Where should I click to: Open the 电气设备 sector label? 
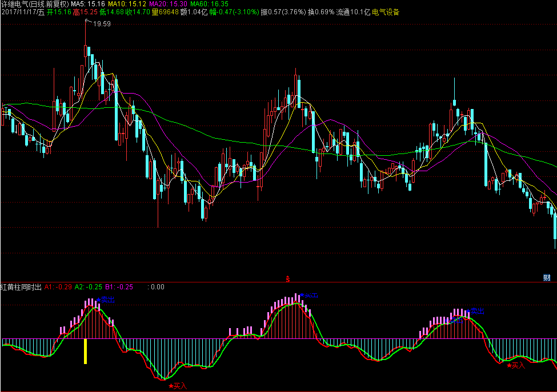click(386, 13)
